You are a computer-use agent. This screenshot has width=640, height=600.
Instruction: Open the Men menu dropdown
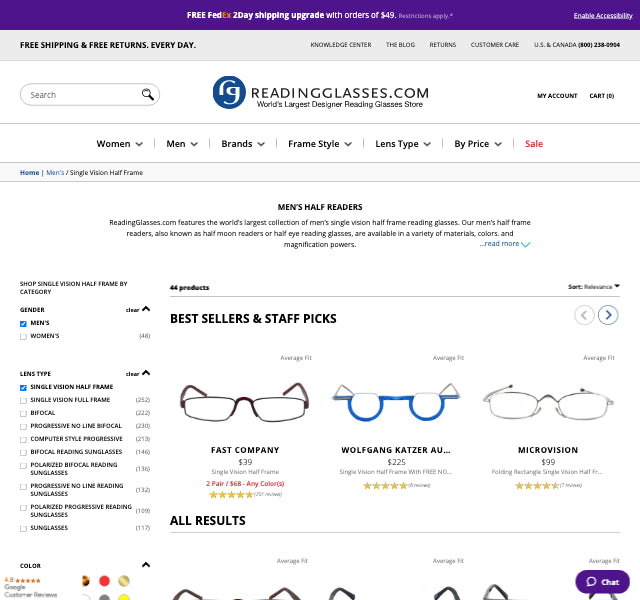tap(182, 144)
